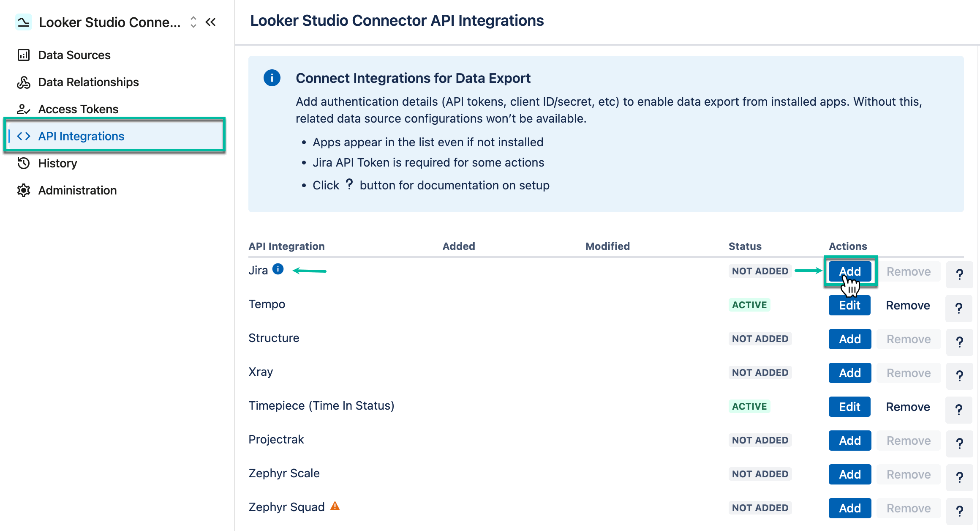The width and height of the screenshot is (980, 531).
Task: Click the API Integration column header
Action: pos(286,246)
